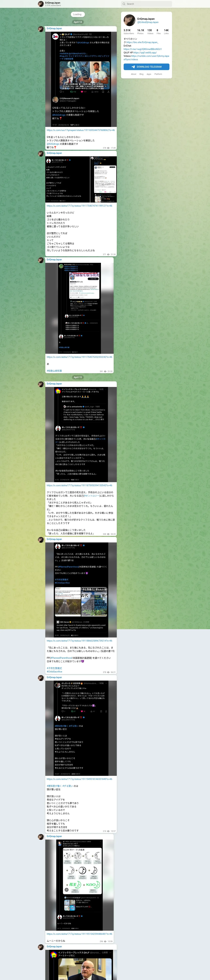
Task: Click the eye views icon at 21:30
Action: tap(109, 254)
